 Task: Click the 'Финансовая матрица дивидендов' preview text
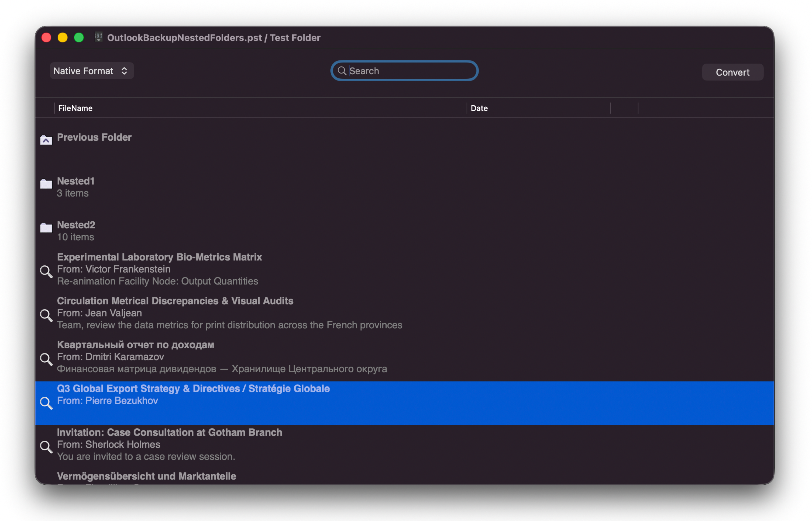[x=222, y=369]
